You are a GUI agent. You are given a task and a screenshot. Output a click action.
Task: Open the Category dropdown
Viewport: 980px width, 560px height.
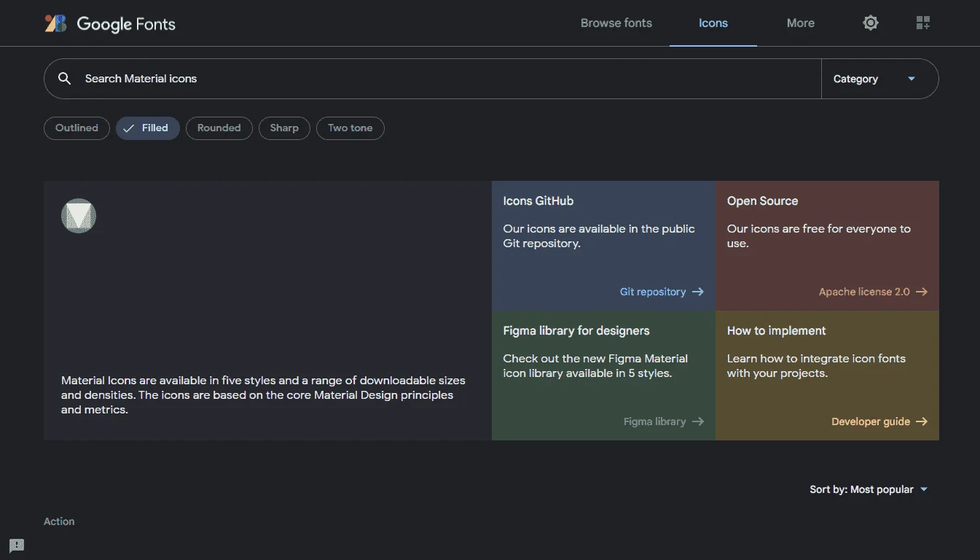coord(879,79)
